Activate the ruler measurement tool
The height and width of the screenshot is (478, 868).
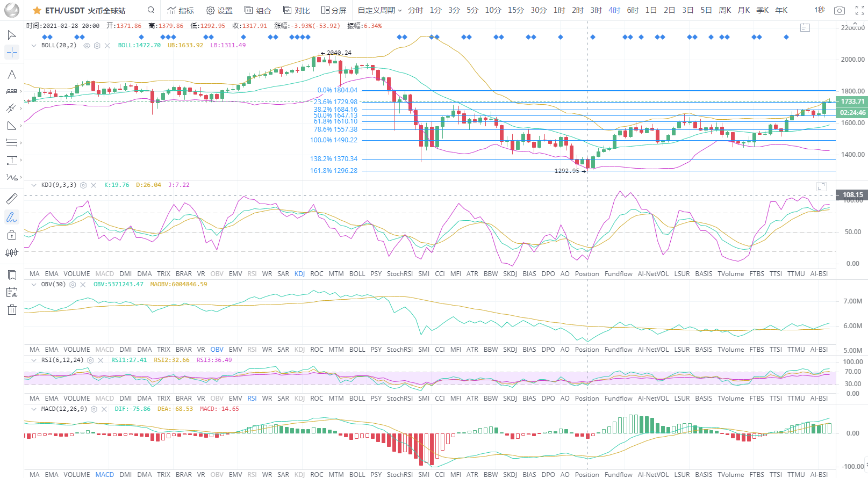click(x=11, y=199)
